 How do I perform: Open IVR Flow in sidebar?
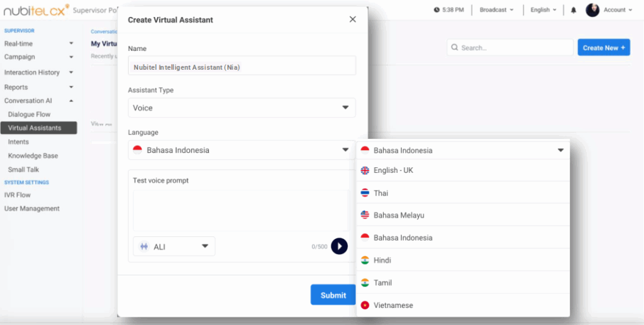pyautogui.click(x=17, y=195)
